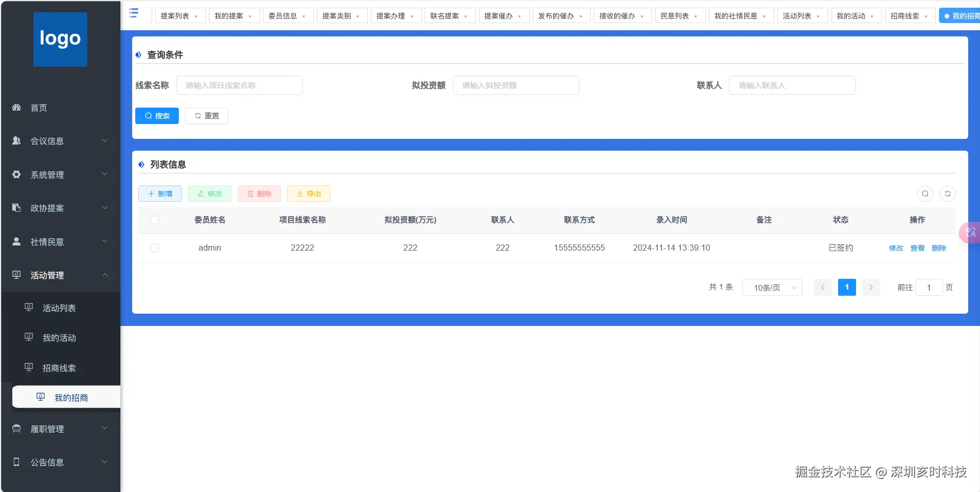Screen dimensions: 980x492
Task: Expand the 系统管理 menu
Action: pos(61,175)
